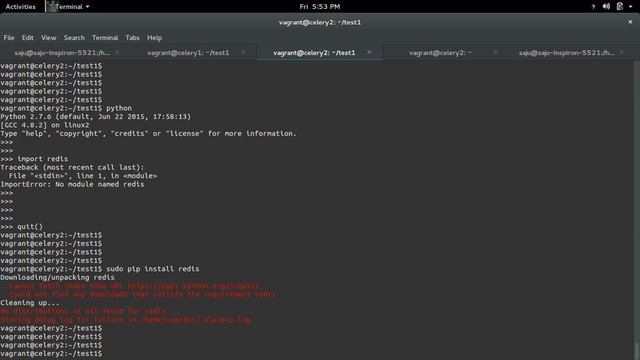Switch to vagrant@celery2: ~ tab
Image resolution: width=640 pixels, height=360 pixels.
pyautogui.click(x=440, y=53)
